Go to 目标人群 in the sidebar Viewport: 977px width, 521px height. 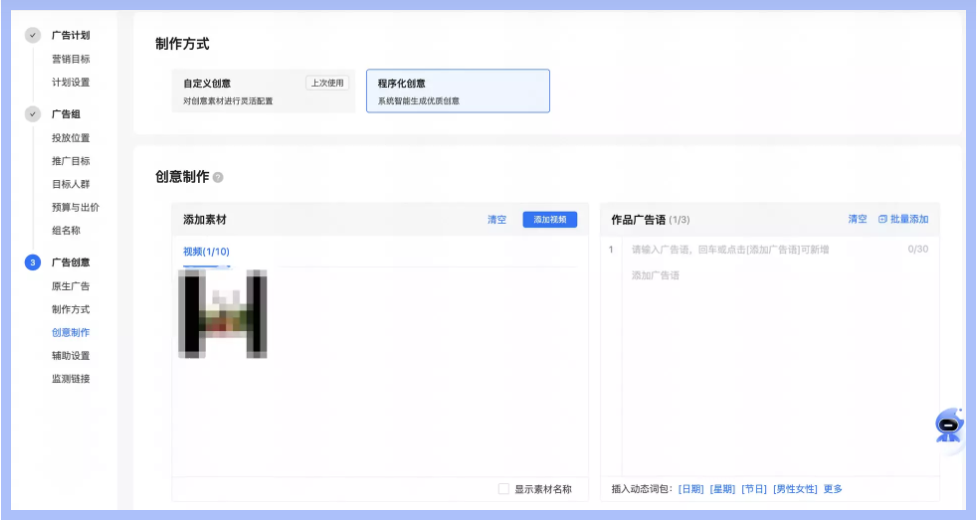(70, 184)
